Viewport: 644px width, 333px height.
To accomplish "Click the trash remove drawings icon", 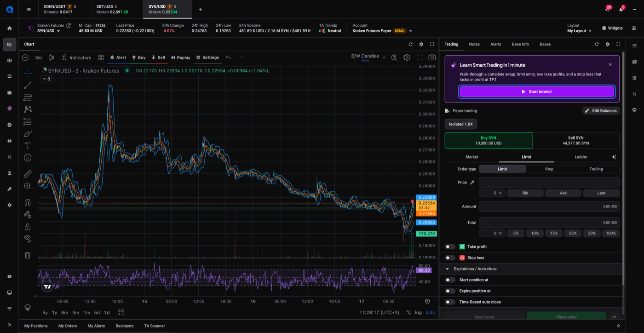I will pos(28,255).
